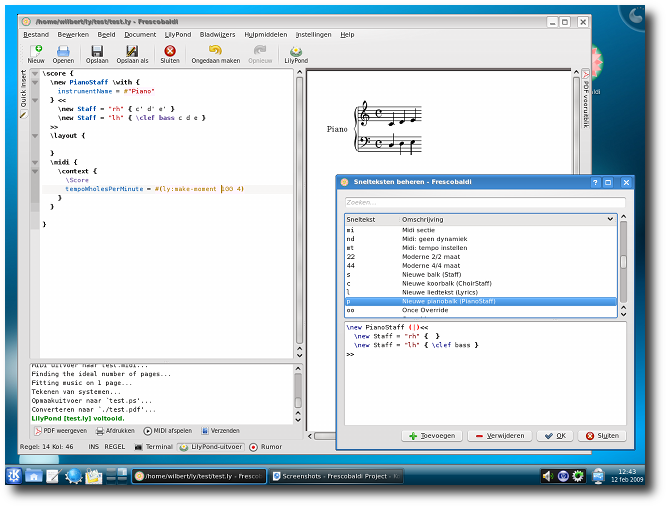Open the web browser globe icon

73,476
